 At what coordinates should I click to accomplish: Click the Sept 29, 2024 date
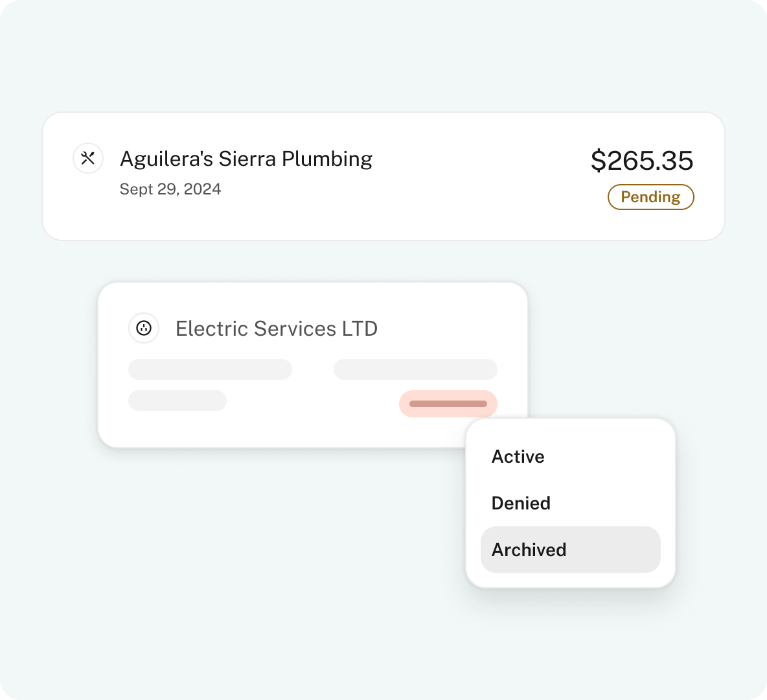point(170,189)
